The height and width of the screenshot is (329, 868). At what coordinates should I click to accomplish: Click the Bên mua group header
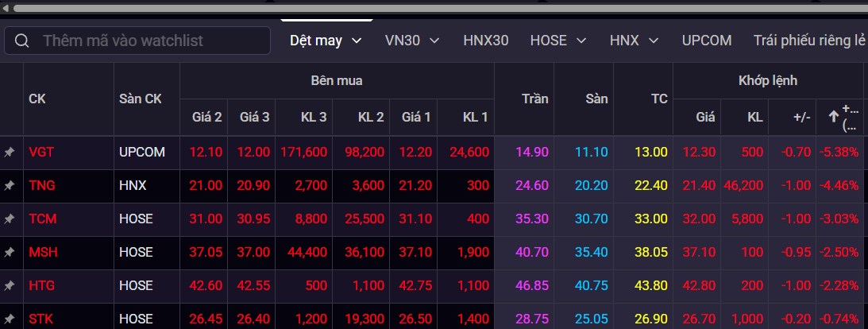pyautogui.click(x=337, y=81)
